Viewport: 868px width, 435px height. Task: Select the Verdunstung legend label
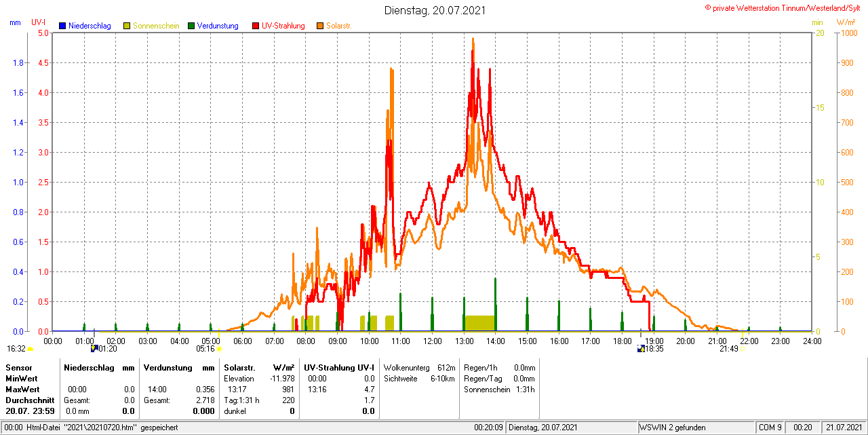click(218, 26)
